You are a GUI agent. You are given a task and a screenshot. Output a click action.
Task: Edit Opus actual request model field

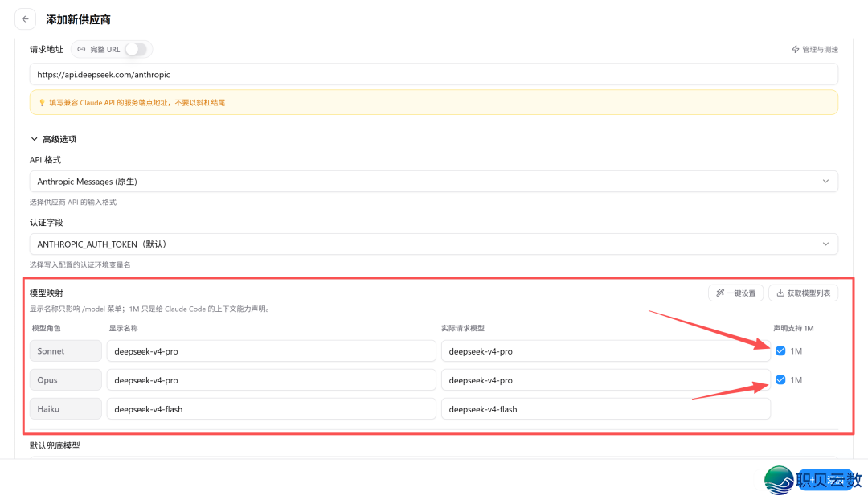click(606, 380)
